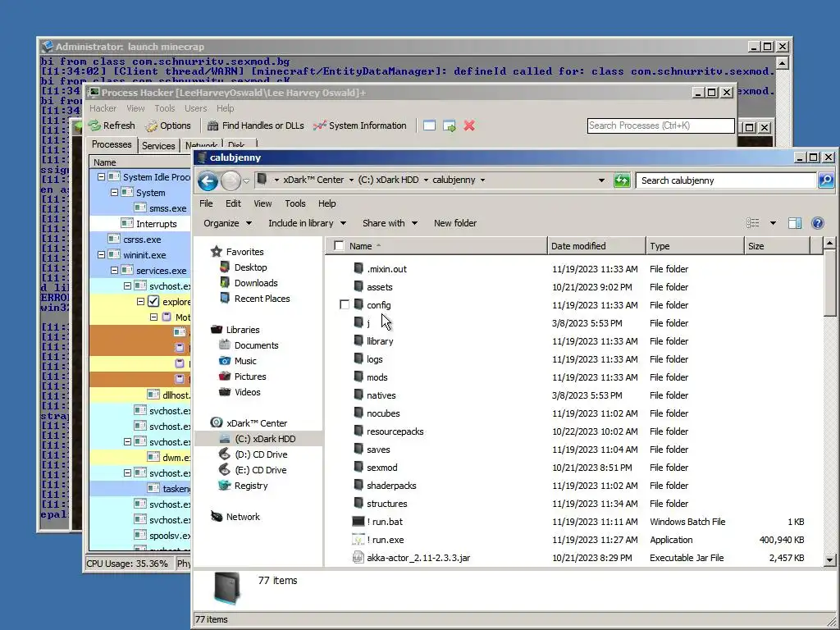The height and width of the screenshot is (630, 840).
Task: Collapse wininit.exe tree node
Action: [101, 255]
